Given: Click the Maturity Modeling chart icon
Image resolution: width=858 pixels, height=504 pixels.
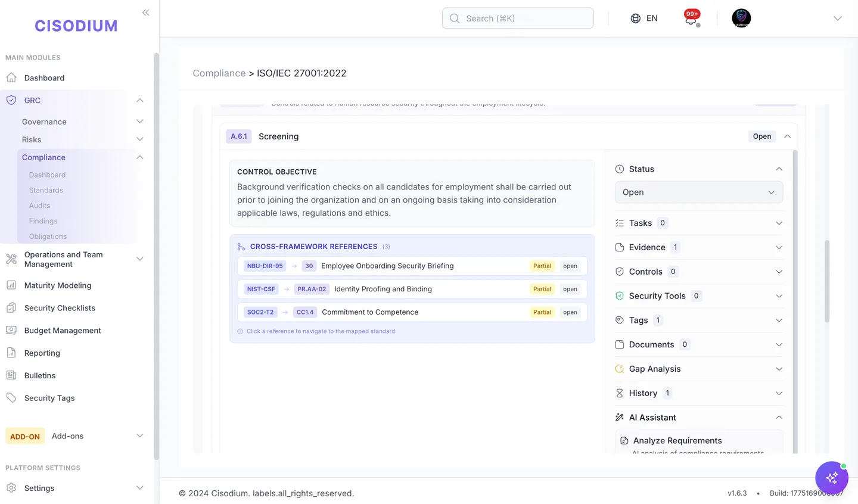Looking at the screenshot, I should [x=11, y=285].
